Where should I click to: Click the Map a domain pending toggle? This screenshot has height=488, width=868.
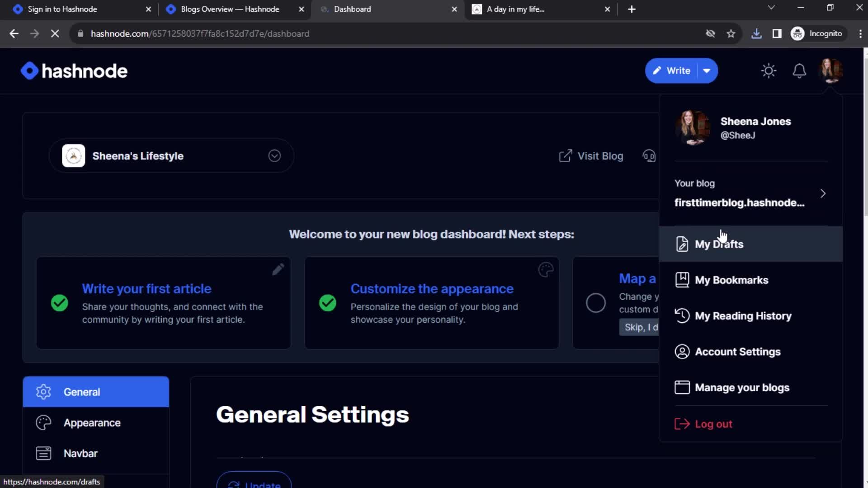(595, 303)
